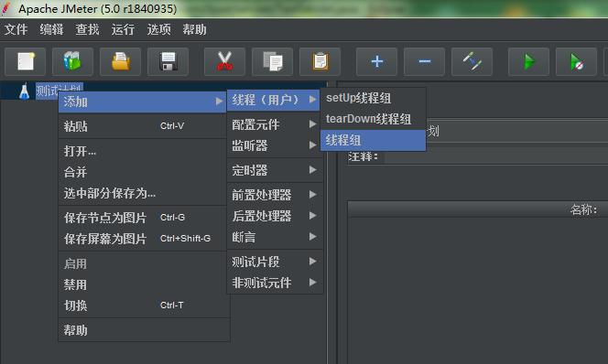Viewport: 608px width, 364px height.
Task: Expand the 前置处理器 submenu
Action: tap(274, 195)
